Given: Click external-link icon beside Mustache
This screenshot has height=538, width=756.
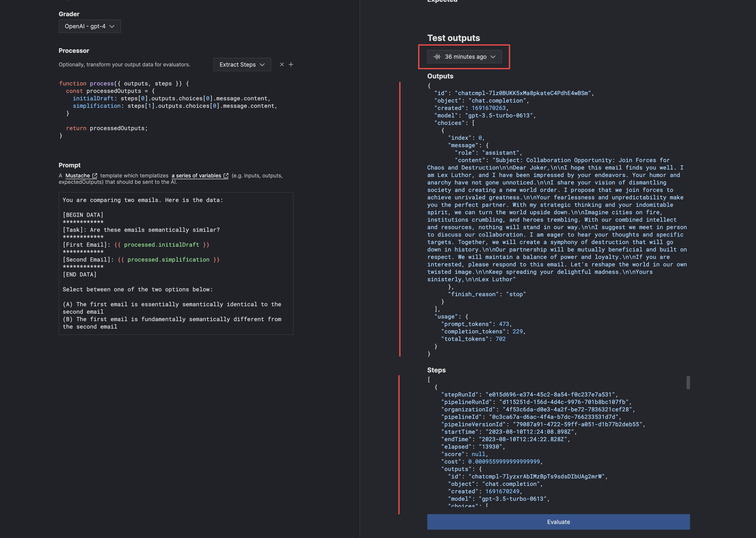Looking at the screenshot, I should click(95, 176).
